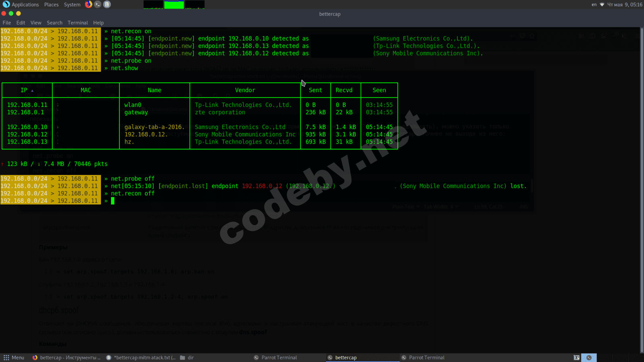644x362 pixels.
Task: Click the Vendor column header
Action: (x=245, y=90)
